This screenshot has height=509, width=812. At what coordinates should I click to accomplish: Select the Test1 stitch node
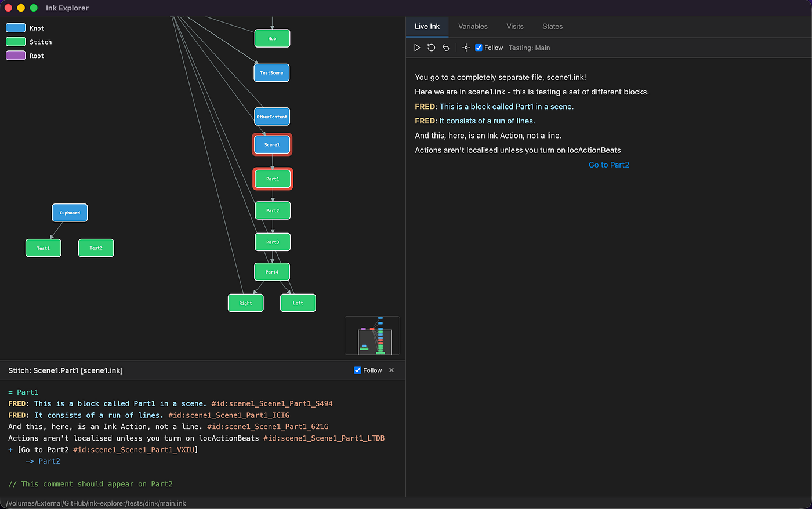tap(43, 248)
